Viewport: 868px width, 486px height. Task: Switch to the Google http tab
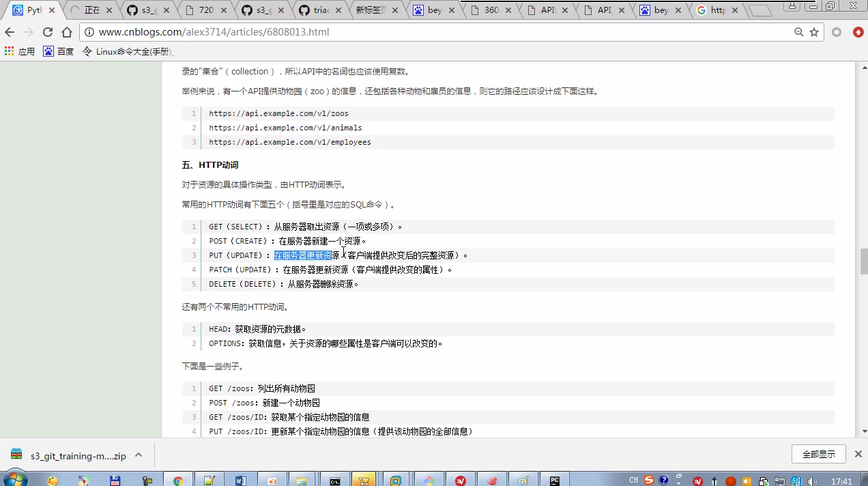click(x=718, y=10)
